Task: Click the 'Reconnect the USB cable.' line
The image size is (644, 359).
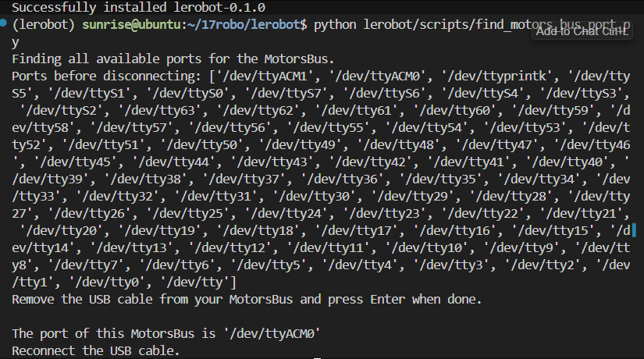Action: click(x=96, y=350)
